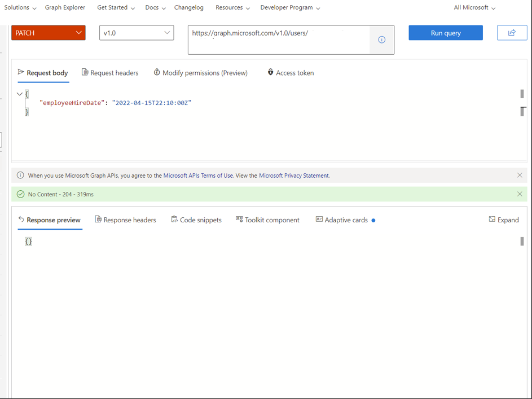Open Microsoft APIs Terms of Use link
This screenshot has width=532, height=399.
198,176
